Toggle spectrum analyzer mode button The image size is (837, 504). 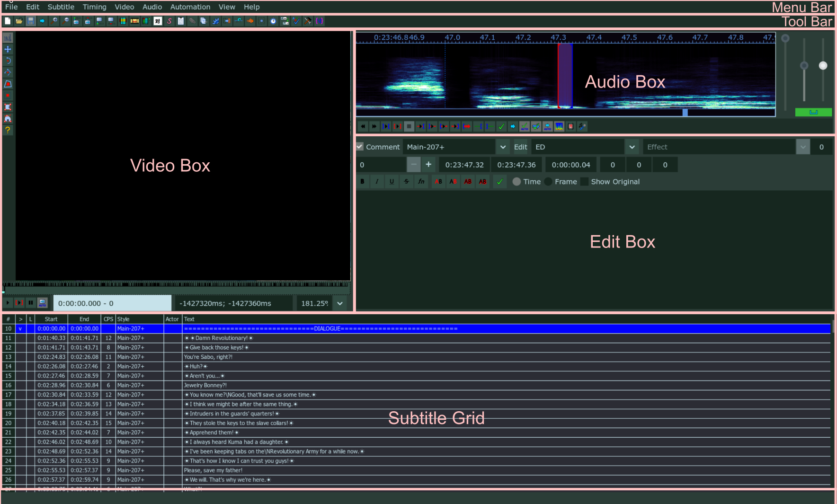pos(559,126)
